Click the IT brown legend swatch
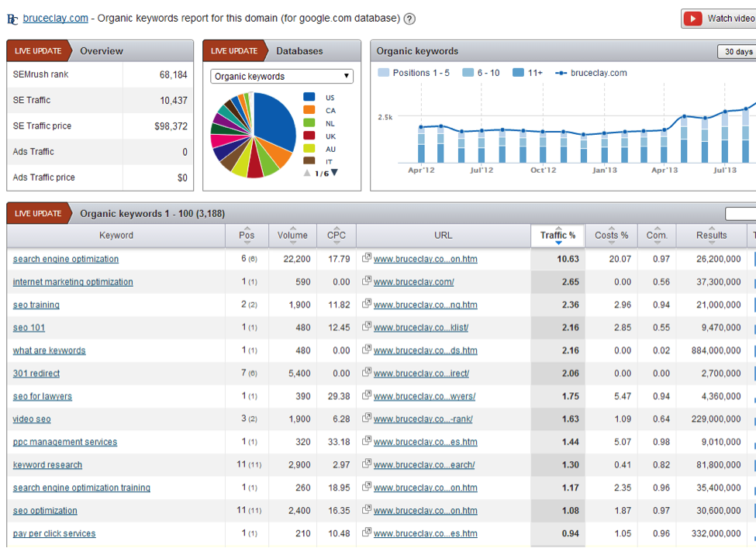756x548 pixels. (309, 161)
